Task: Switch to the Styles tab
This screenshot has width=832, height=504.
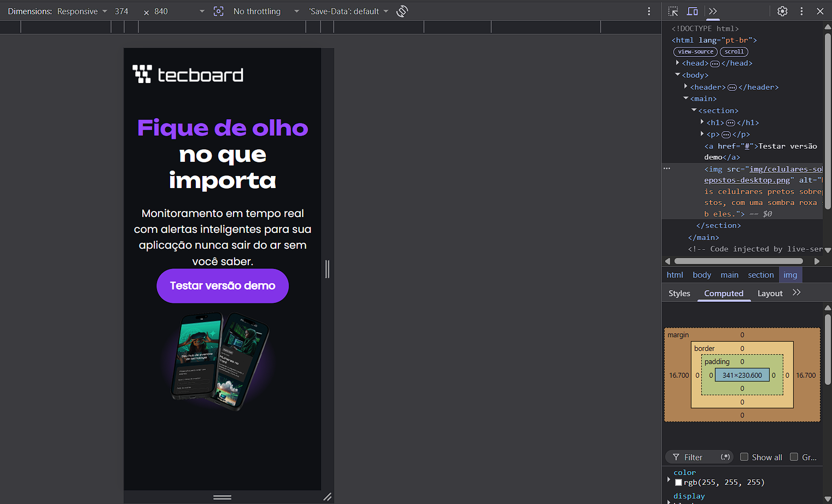Action: click(679, 294)
